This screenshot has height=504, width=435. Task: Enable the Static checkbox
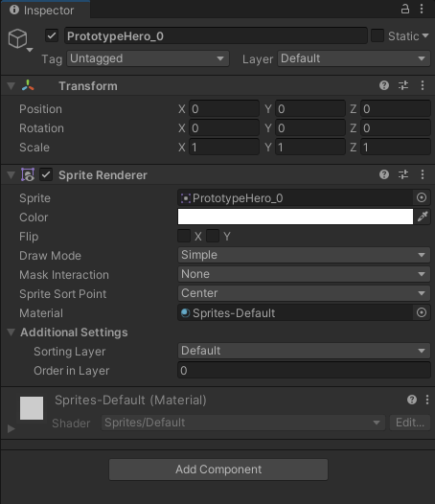point(378,35)
